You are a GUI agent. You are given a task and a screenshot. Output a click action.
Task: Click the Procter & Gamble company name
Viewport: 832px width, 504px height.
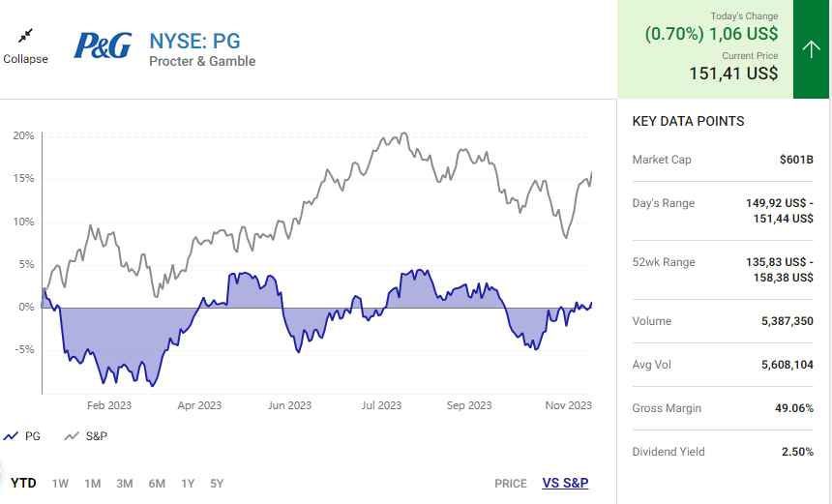tap(202, 62)
